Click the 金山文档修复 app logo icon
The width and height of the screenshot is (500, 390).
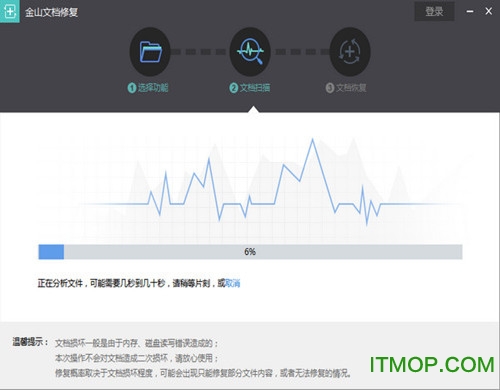pyautogui.click(x=10, y=11)
